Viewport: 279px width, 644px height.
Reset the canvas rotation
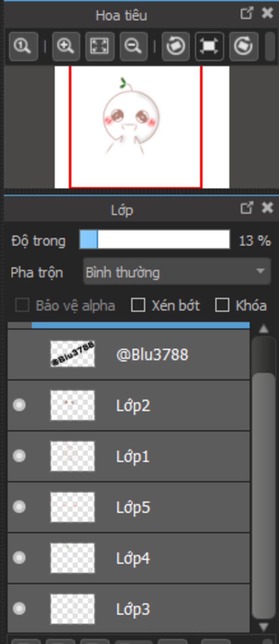209,46
